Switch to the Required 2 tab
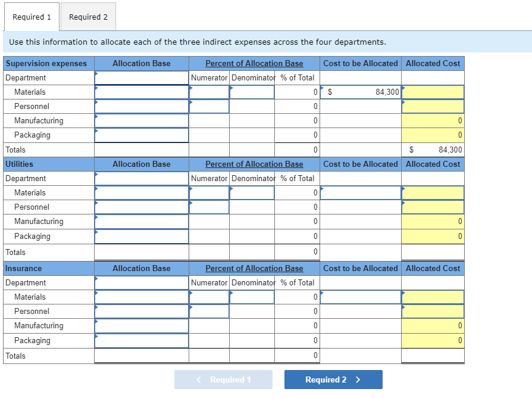 87,17
